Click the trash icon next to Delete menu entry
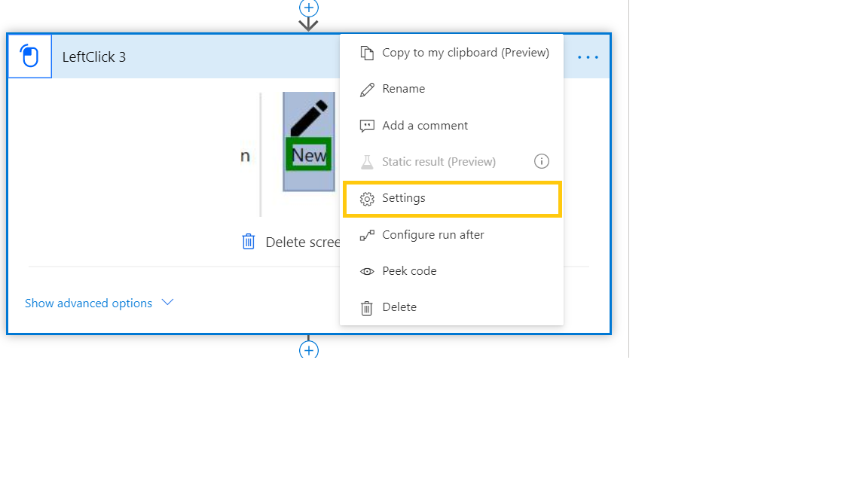This screenshot has height=488, width=868. [x=367, y=307]
